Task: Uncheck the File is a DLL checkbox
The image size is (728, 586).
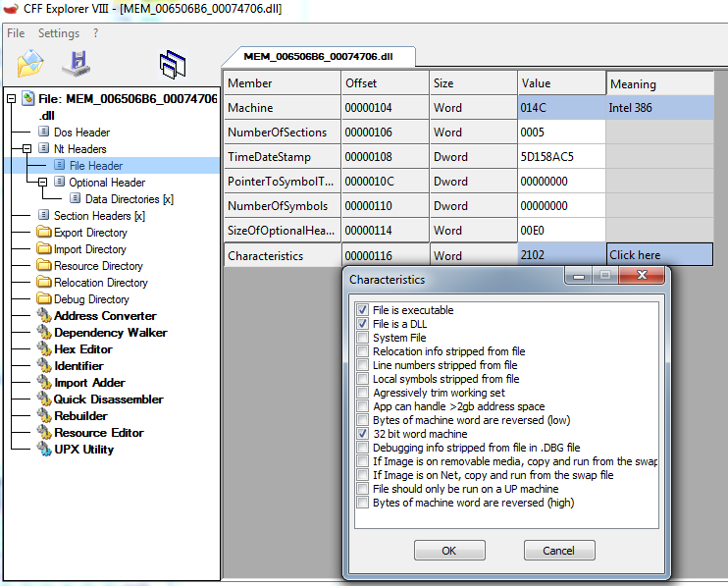Action: tap(363, 324)
